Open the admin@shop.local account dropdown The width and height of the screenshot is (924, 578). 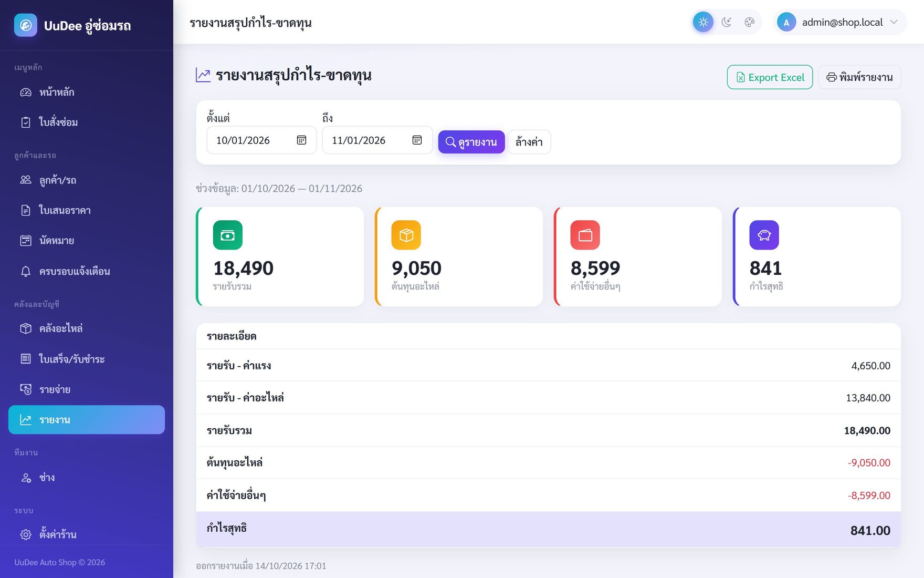839,22
